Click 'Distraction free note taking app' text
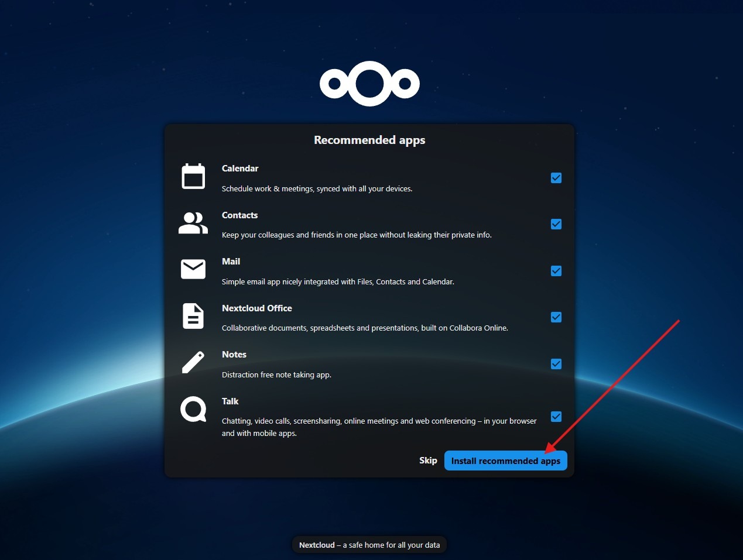This screenshot has width=743, height=560. point(276,375)
